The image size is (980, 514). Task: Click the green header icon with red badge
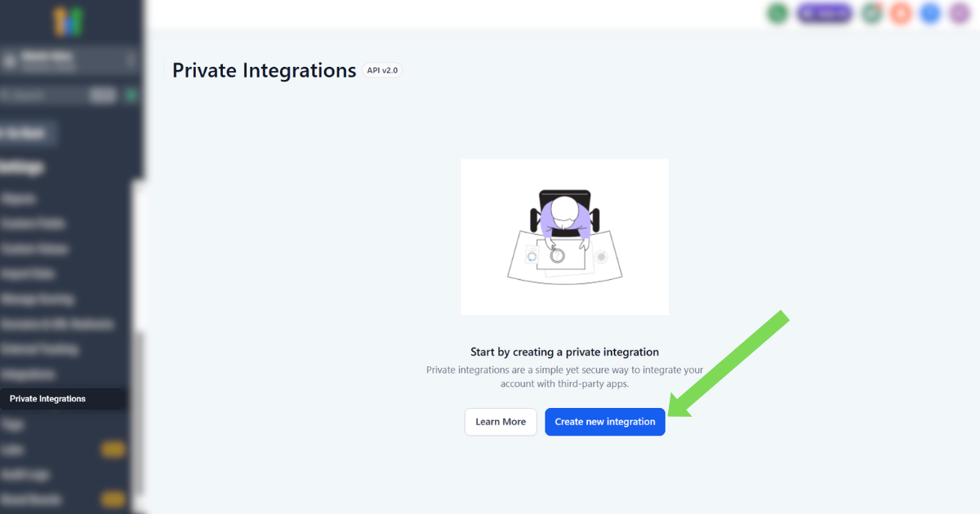coord(872,13)
